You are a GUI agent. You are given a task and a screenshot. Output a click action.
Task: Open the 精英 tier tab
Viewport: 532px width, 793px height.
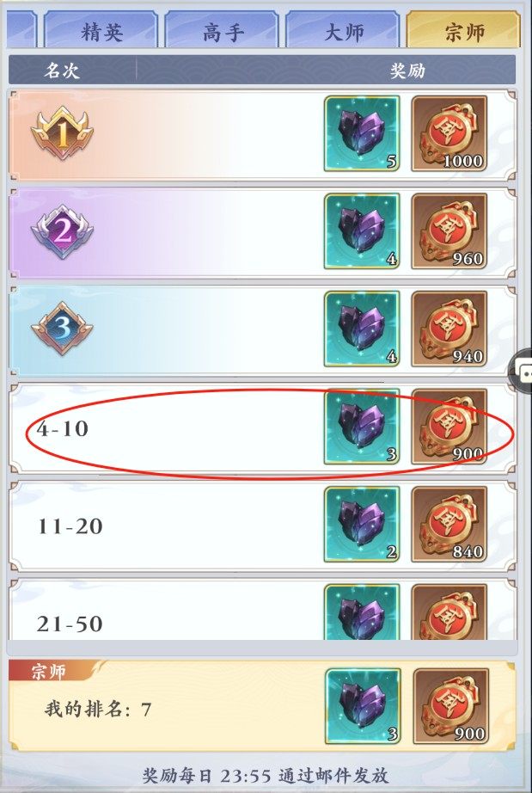click(101, 30)
